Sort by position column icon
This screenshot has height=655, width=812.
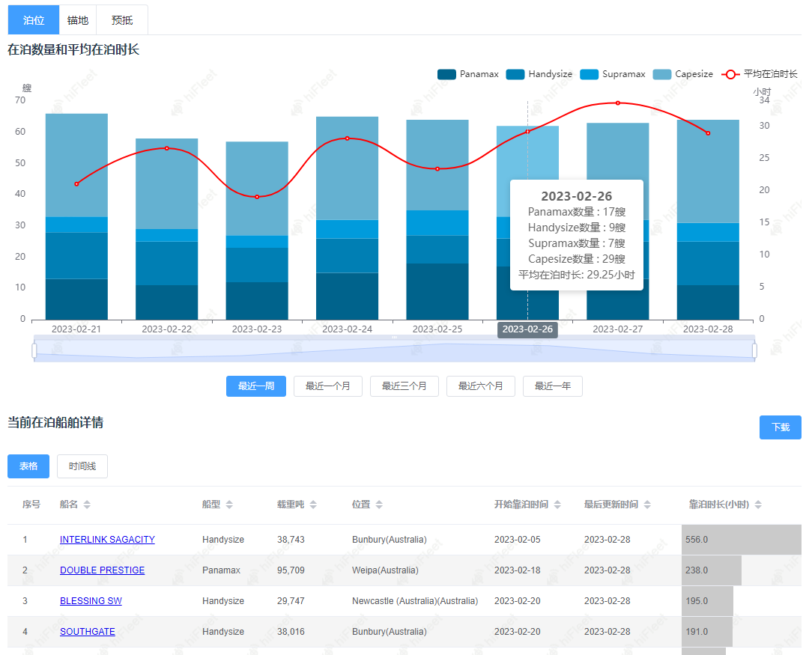[379, 505]
